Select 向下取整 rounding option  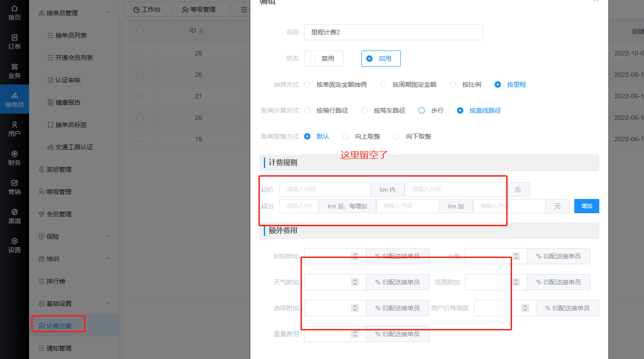point(412,136)
